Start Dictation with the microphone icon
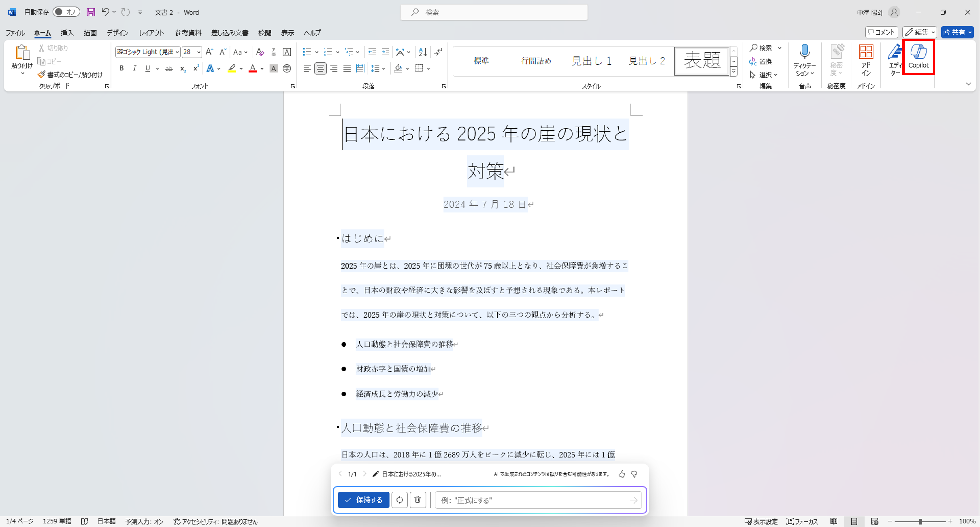Screen dimensions: 980x527 pos(804,51)
